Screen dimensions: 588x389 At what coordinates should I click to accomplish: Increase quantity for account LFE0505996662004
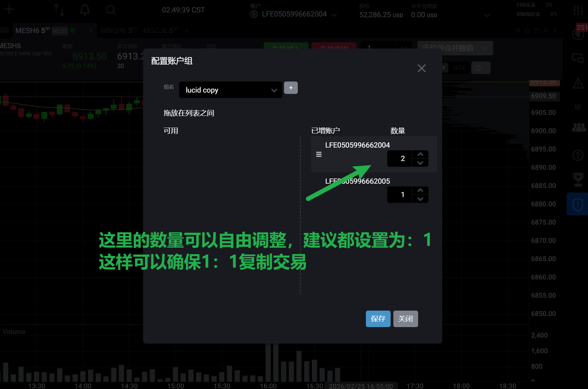coord(420,154)
